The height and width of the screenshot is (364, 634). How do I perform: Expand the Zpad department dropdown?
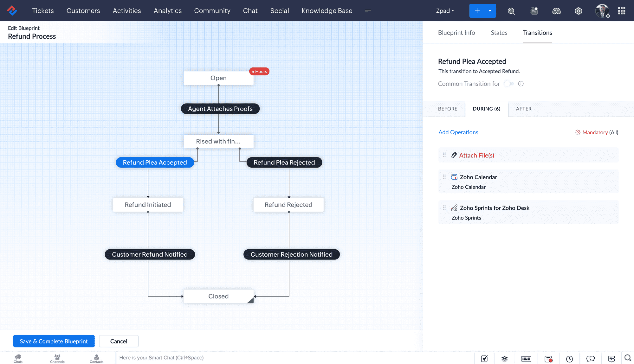pyautogui.click(x=445, y=11)
